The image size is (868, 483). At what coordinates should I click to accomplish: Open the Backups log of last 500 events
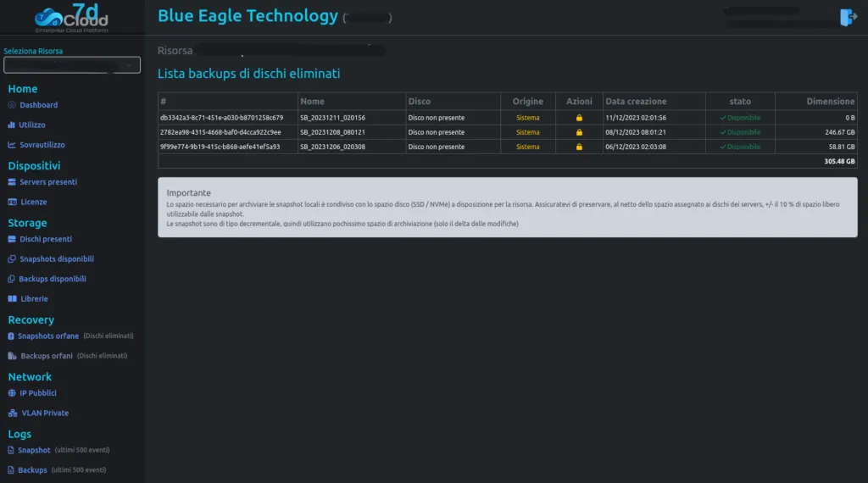[32, 470]
